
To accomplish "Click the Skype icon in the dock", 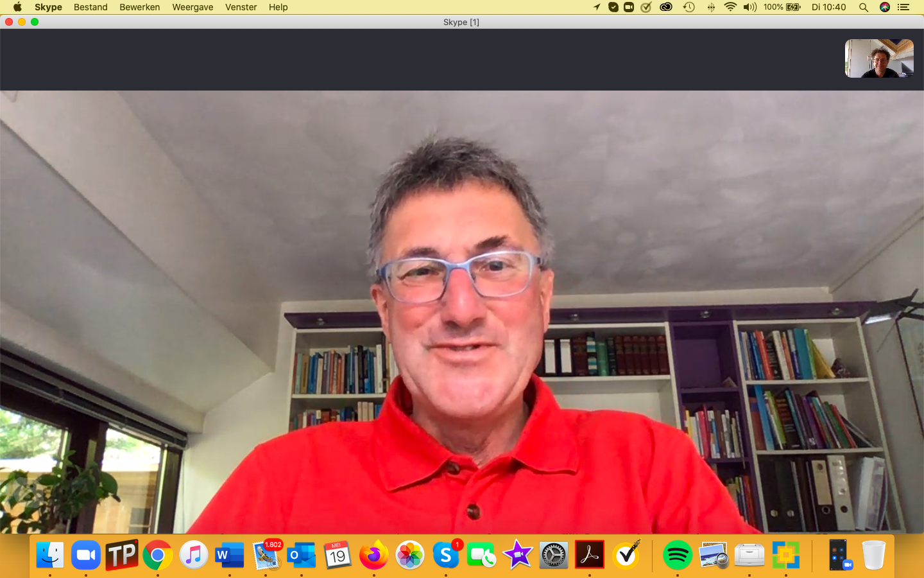I will 446,555.
